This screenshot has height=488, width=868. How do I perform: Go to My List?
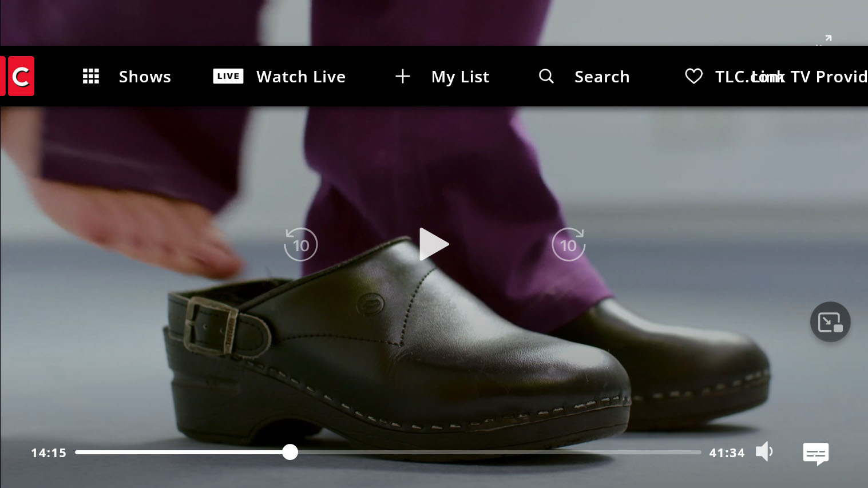click(x=460, y=77)
